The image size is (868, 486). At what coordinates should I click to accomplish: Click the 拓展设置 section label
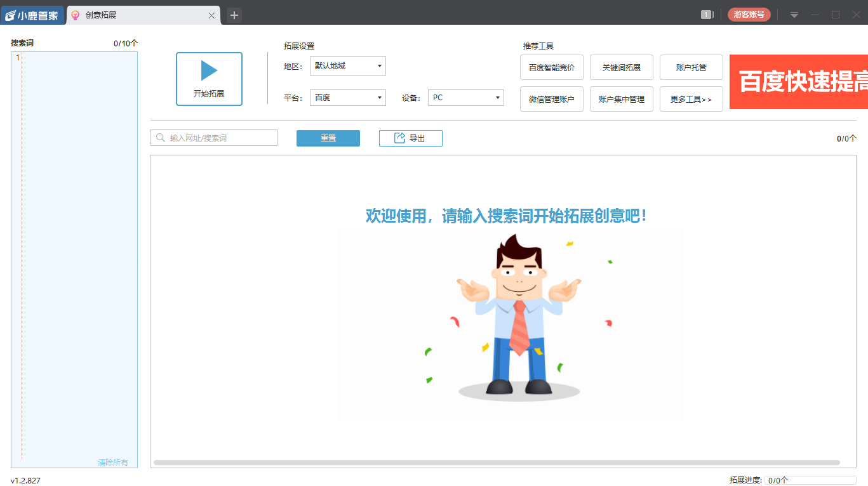[x=299, y=46]
